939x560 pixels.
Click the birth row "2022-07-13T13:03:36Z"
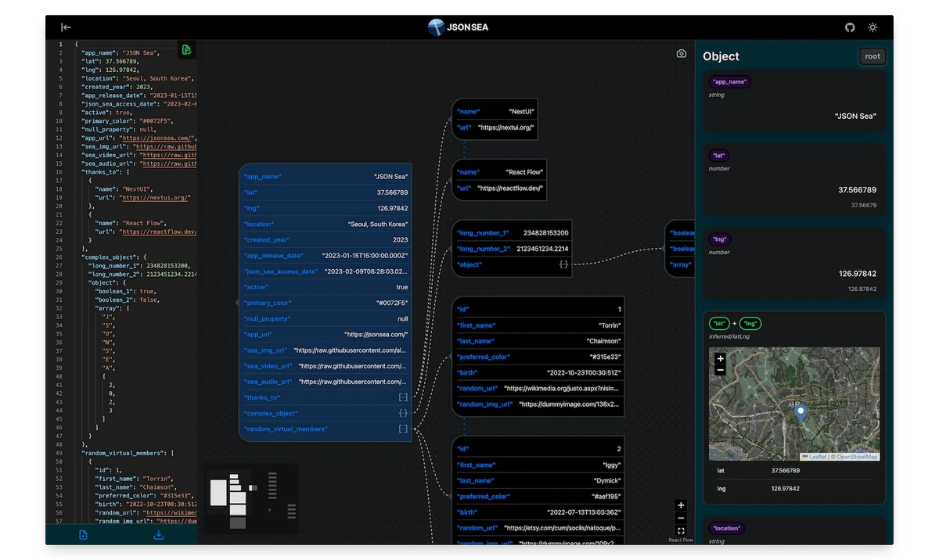coord(538,512)
